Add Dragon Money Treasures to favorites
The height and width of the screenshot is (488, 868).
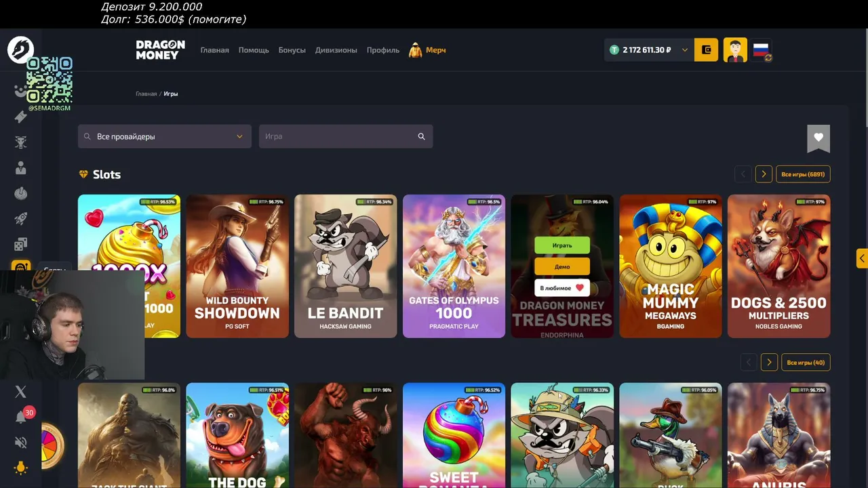(x=562, y=288)
